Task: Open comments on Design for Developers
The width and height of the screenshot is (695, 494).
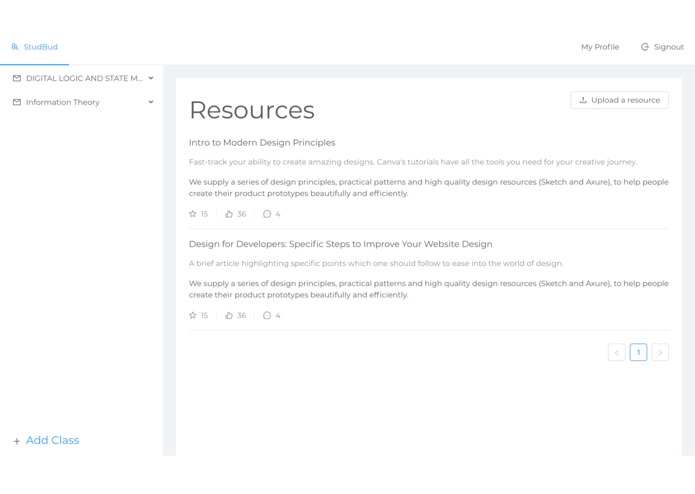Action: pos(267,315)
